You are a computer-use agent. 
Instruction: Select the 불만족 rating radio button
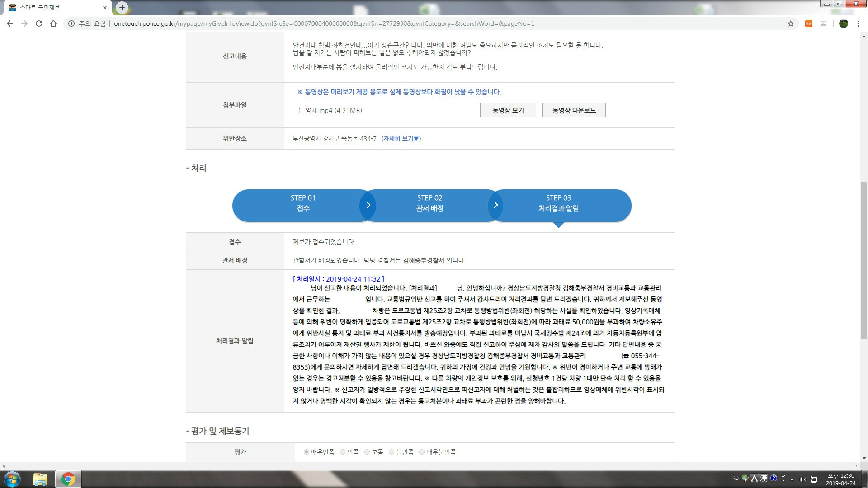pos(392,452)
